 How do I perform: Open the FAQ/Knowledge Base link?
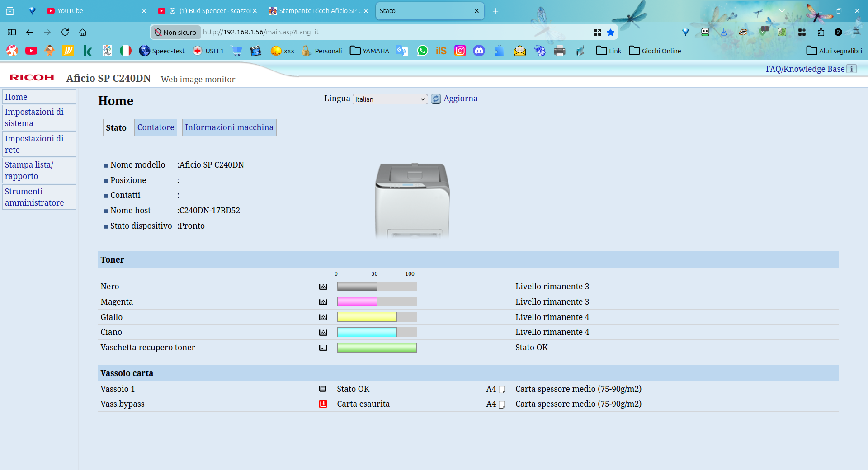(x=805, y=69)
